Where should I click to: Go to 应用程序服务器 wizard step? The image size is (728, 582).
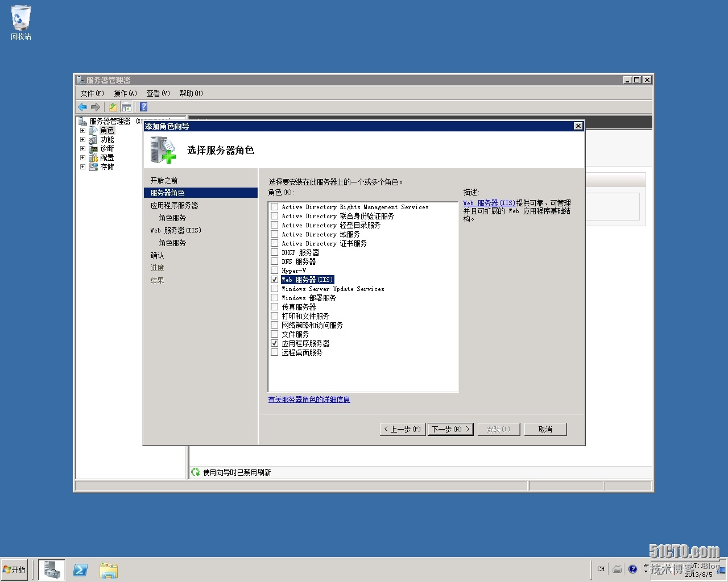[x=174, y=205]
